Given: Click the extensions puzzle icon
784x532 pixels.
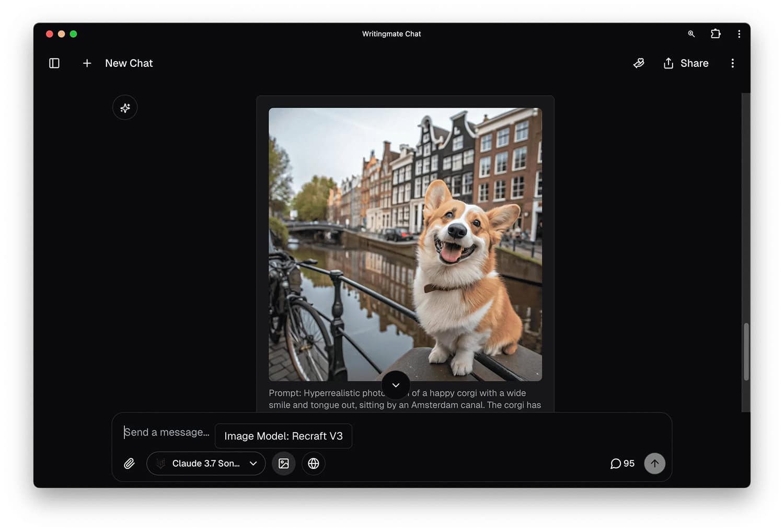Looking at the screenshot, I should click(x=716, y=33).
